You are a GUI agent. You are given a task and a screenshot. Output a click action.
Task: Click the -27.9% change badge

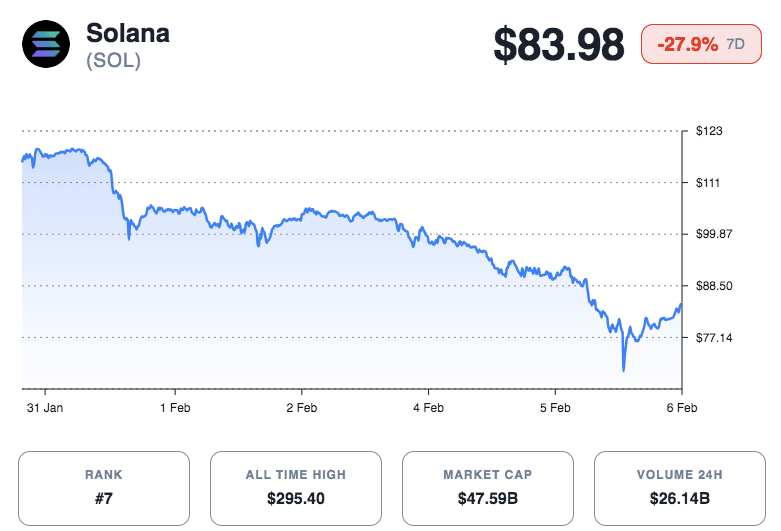click(687, 45)
